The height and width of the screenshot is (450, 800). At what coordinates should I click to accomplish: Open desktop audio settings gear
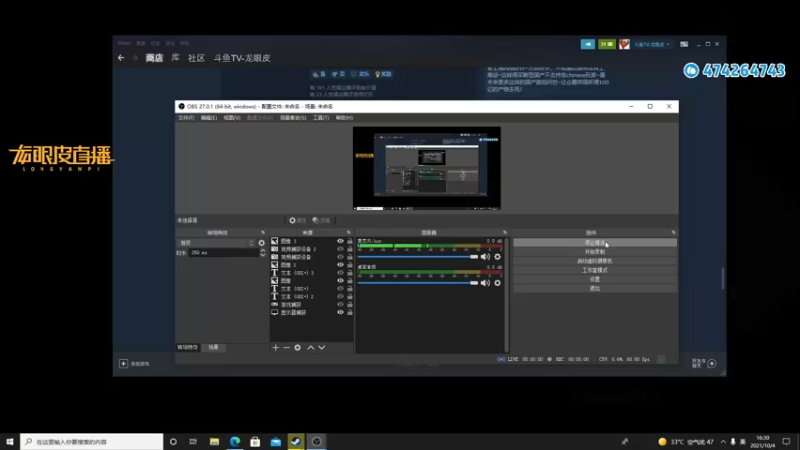[x=497, y=283]
